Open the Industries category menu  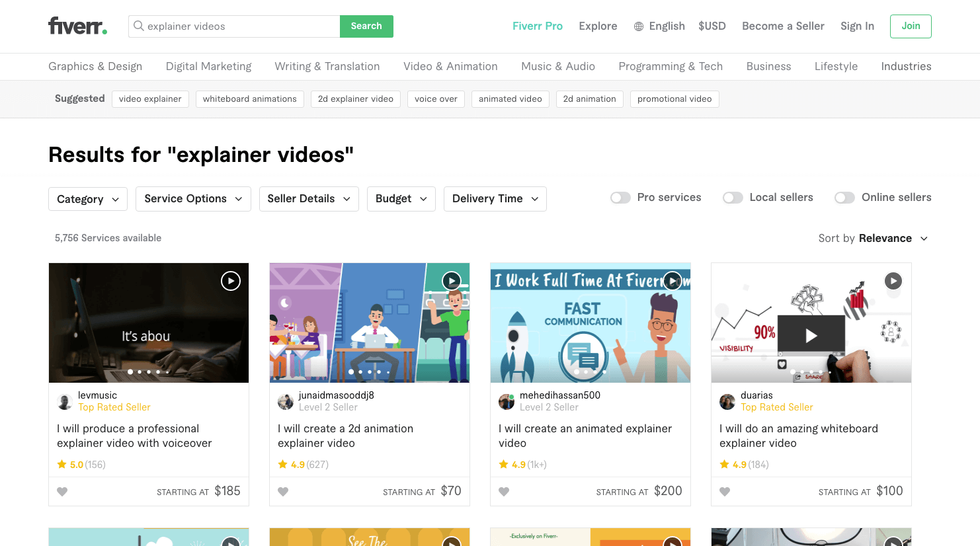coord(906,66)
